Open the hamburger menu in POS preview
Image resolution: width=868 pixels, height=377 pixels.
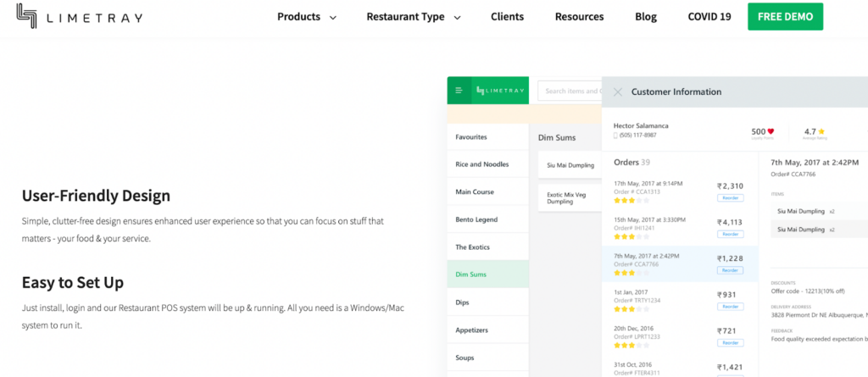(x=459, y=91)
